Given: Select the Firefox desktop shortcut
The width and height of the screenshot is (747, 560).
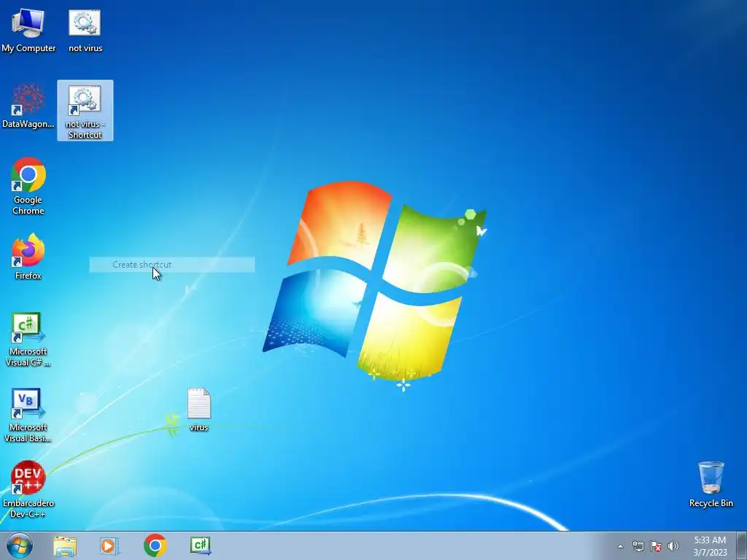Looking at the screenshot, I should click(x=28, y=256).
